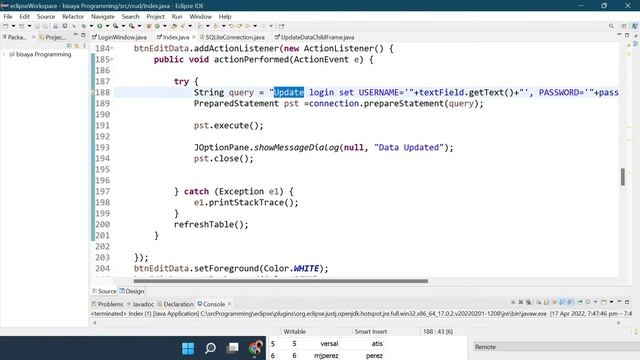Click the green Run button in the toolbar
Screen dimensions: 640x360
point(99,26)
